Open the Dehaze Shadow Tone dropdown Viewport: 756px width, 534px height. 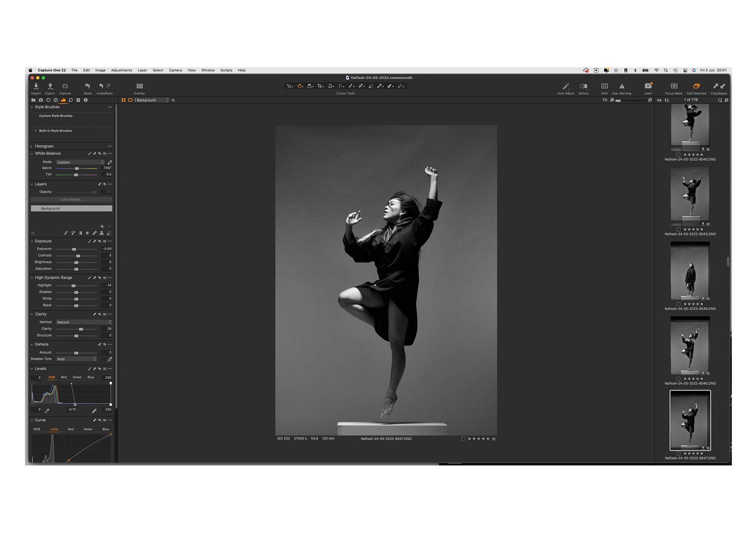[77, 359]
